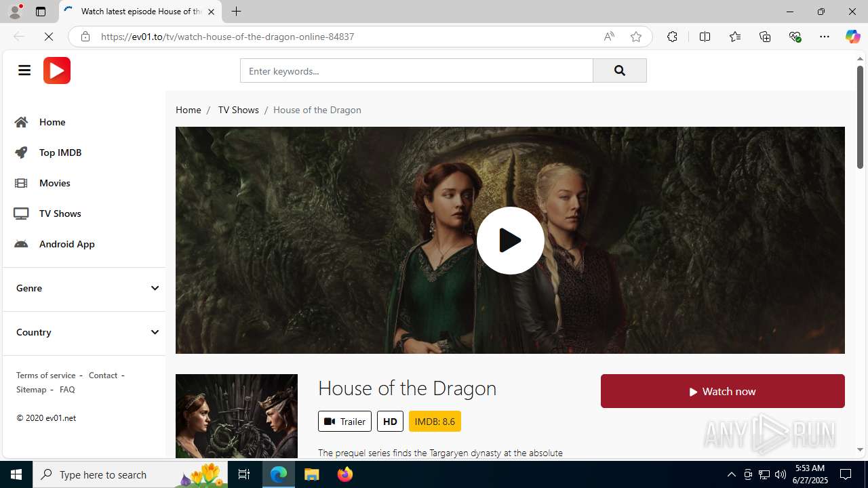
Task: Open the taskbar clock and date
Action: [x=810, y=474]
